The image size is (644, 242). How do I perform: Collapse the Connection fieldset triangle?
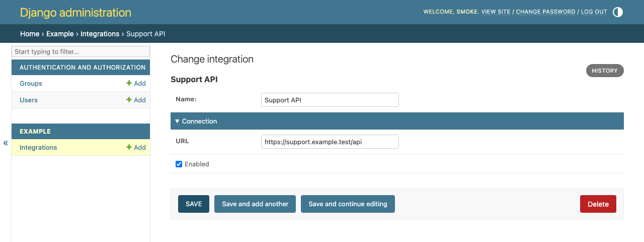[177, 122]
